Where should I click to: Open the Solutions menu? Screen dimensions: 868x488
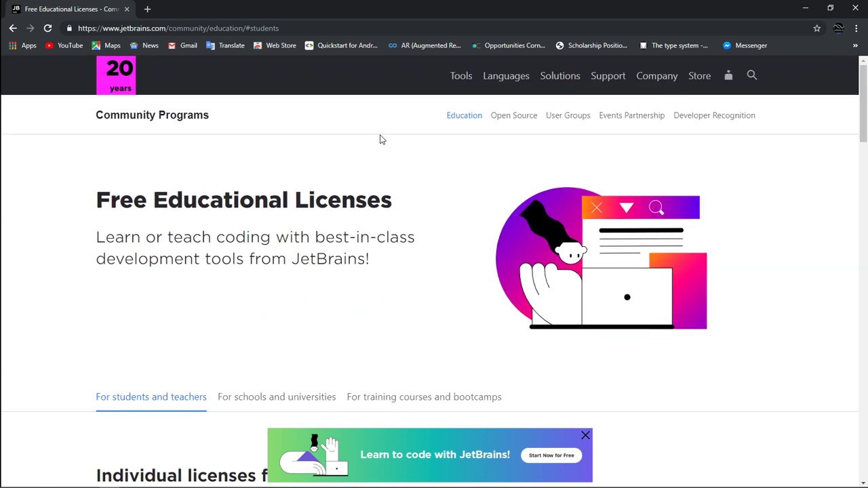point(560,76)
